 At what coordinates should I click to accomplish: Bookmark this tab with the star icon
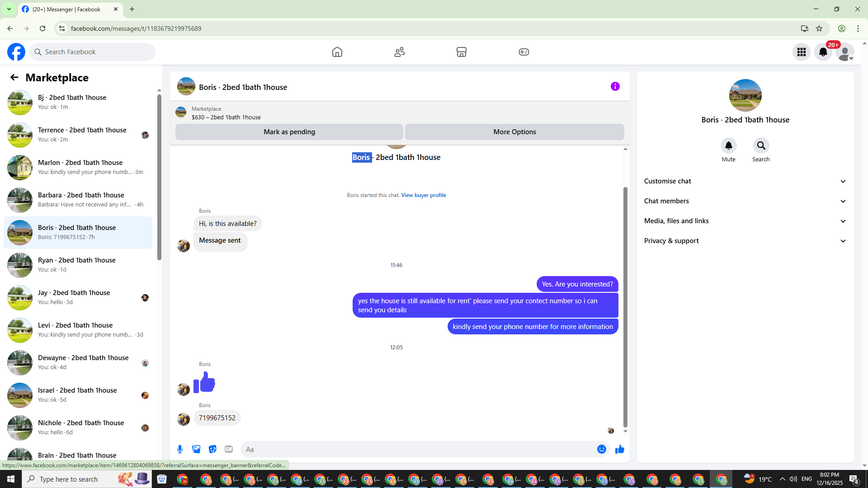click(x=819, y=28)
